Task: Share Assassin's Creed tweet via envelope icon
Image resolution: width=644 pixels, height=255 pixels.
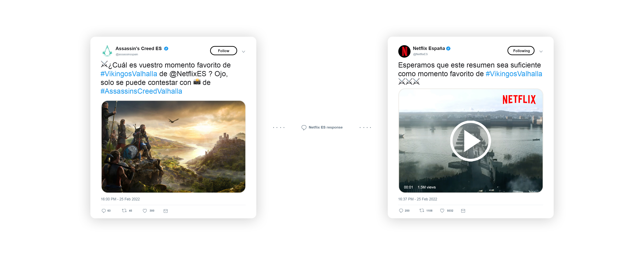Action: (x=166, y=211)
